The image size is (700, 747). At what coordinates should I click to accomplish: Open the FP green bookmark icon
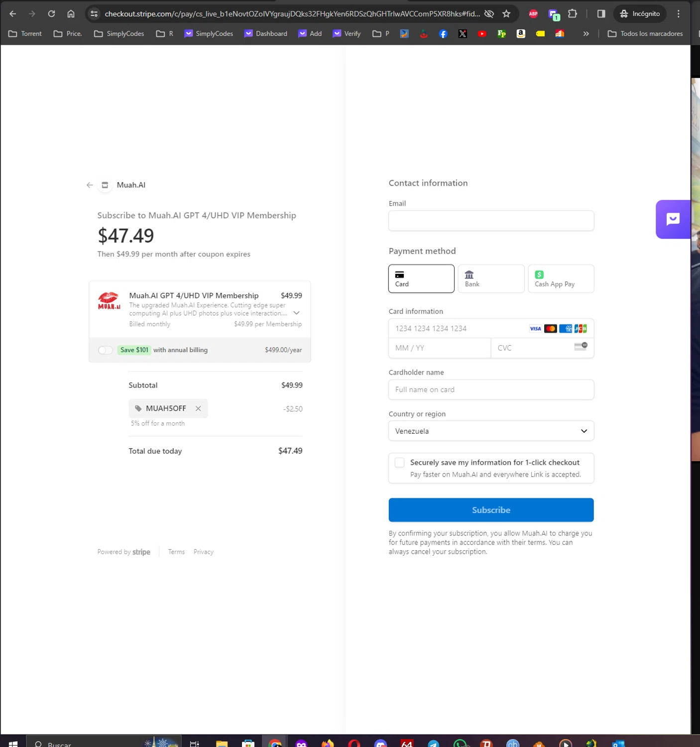(x=501, y=34)
